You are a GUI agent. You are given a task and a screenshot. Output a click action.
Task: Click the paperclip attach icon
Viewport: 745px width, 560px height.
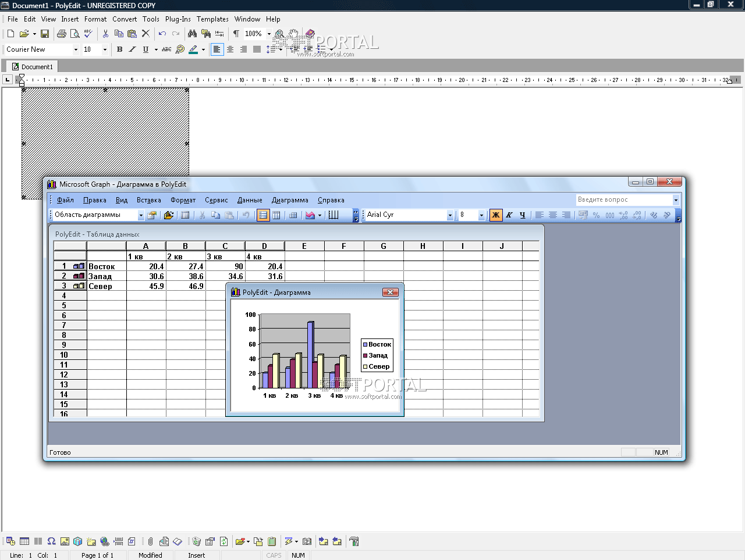(x=150, y=541)
